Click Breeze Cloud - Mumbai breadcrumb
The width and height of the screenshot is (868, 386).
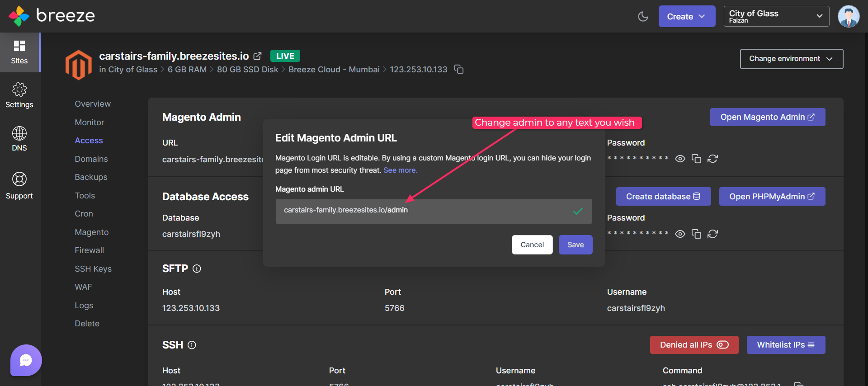pos(334,70)
